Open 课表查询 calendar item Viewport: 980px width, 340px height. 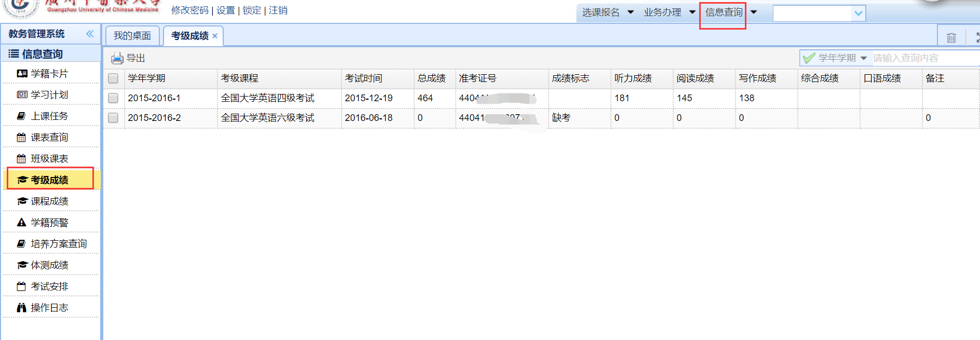coord(49,138)
